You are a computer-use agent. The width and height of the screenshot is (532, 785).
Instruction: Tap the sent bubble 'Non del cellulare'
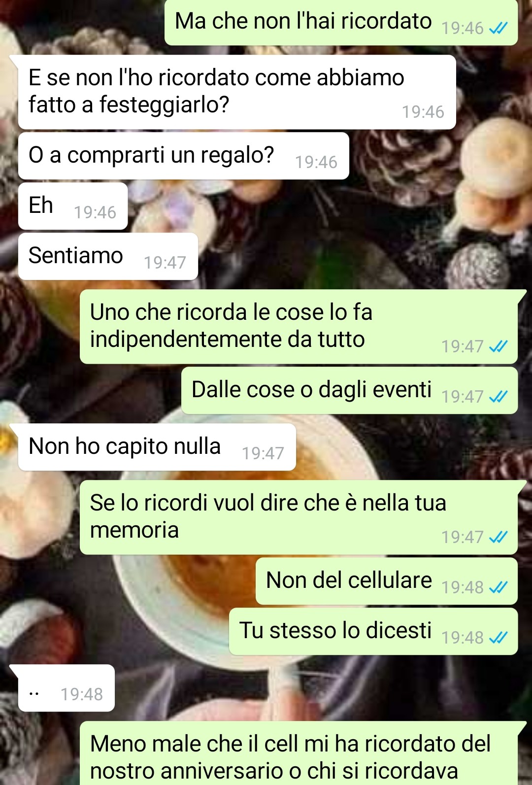(387, 581)
